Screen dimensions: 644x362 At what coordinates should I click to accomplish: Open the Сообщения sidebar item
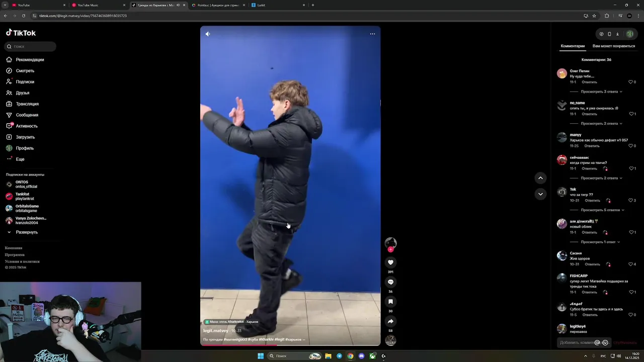[27, 115]
